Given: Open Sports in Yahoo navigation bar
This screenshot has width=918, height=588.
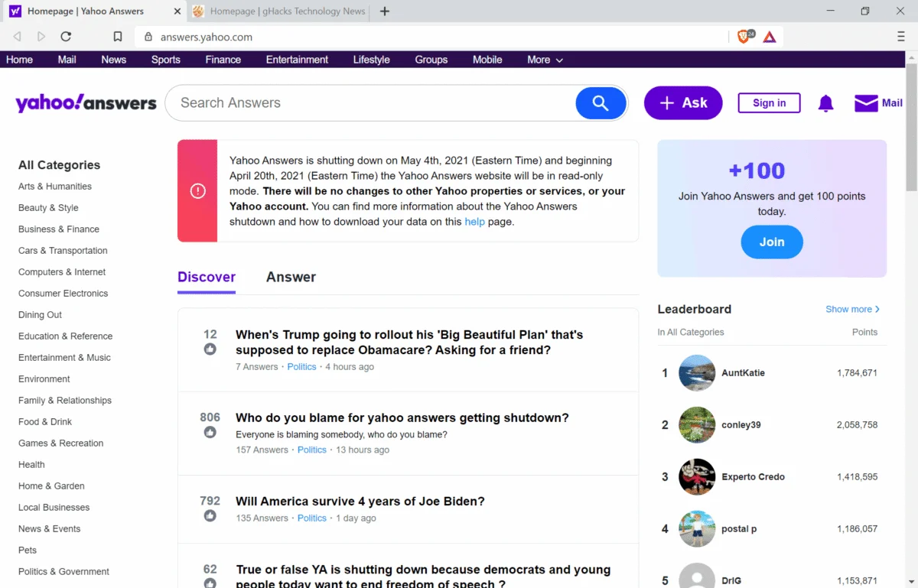Looking at the screenshot, I should point(165,60).
